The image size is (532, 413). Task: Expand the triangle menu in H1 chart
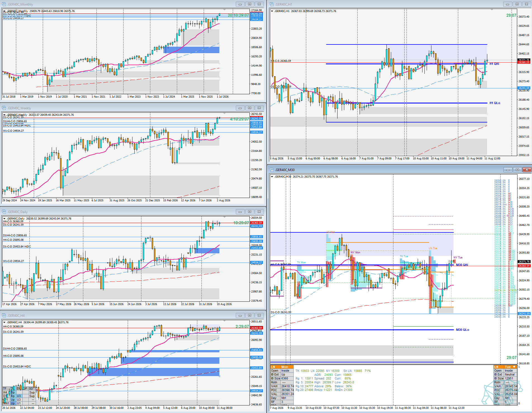coord(272,11)
